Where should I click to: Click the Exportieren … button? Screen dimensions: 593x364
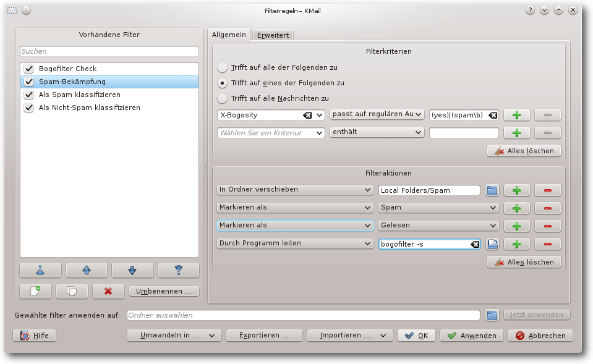pos(265,336)
